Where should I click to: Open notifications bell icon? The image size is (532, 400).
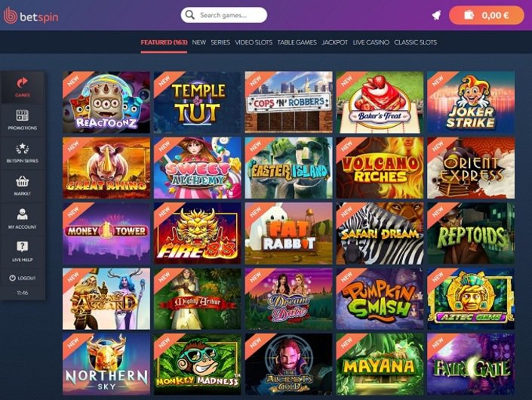tap(436, 15)
